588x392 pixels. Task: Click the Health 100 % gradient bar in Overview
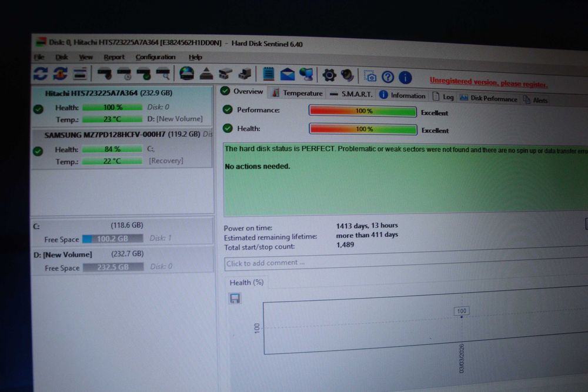pyautogui.click(x=363, y=129)
